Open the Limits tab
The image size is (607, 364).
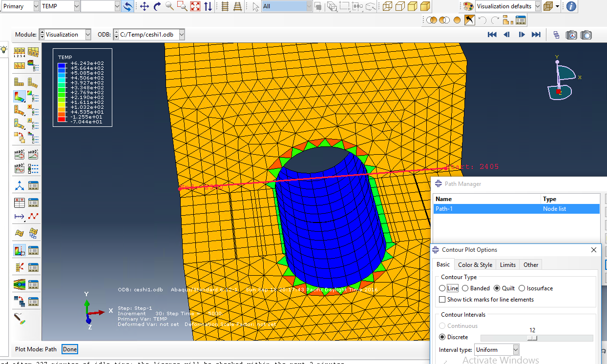(507, 265)
